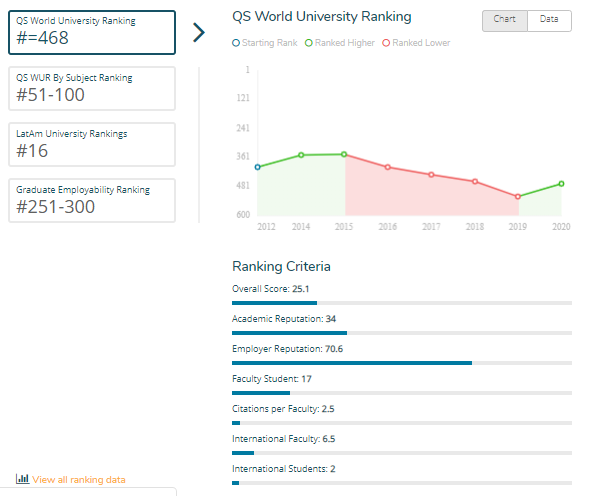This screenshot has width=589, height=496.
Task: Click the Faculty Student progress bar
Action: (402, 393)
